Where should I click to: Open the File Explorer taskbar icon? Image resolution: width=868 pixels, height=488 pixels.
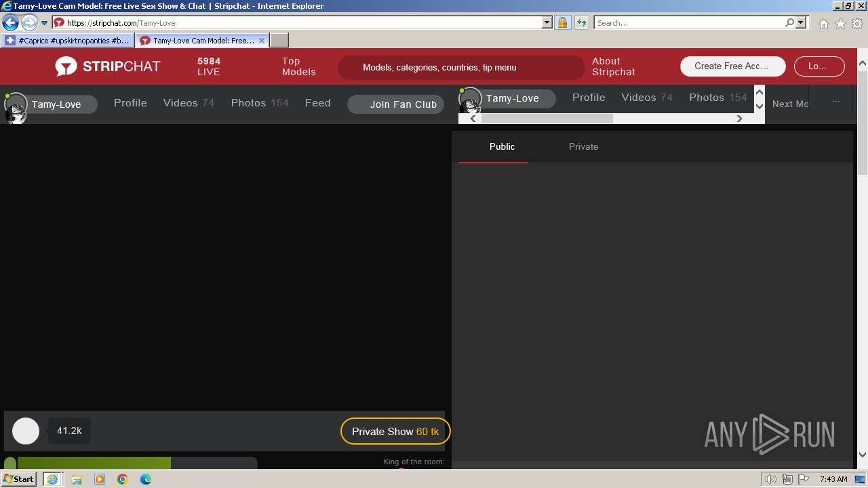77,479
